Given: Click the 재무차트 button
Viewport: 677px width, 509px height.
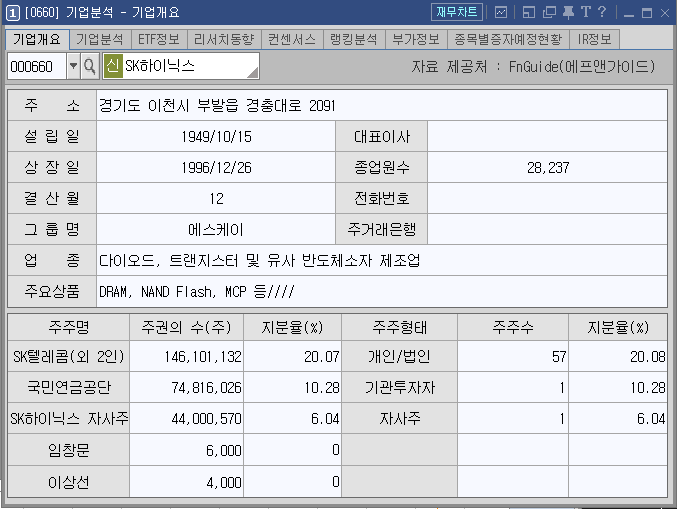Looking at the screenshot, I should tap(456, 12).
